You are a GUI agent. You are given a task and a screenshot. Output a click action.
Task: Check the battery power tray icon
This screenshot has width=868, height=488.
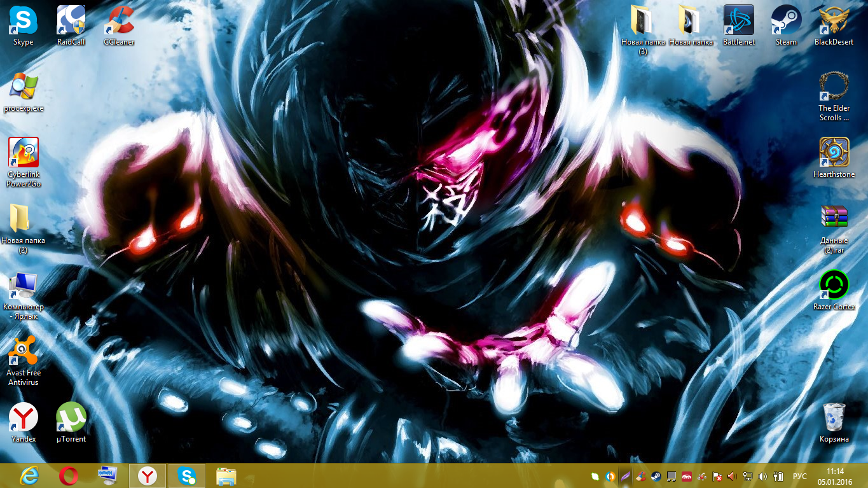[778, 476]
